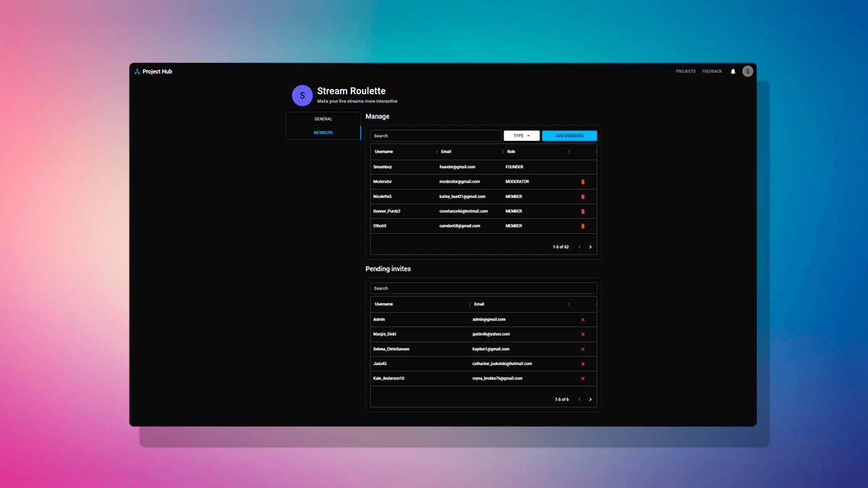Click the Moderator username cell in members
The width and height of the screenshot is (868, 488).
pos(383,181)
